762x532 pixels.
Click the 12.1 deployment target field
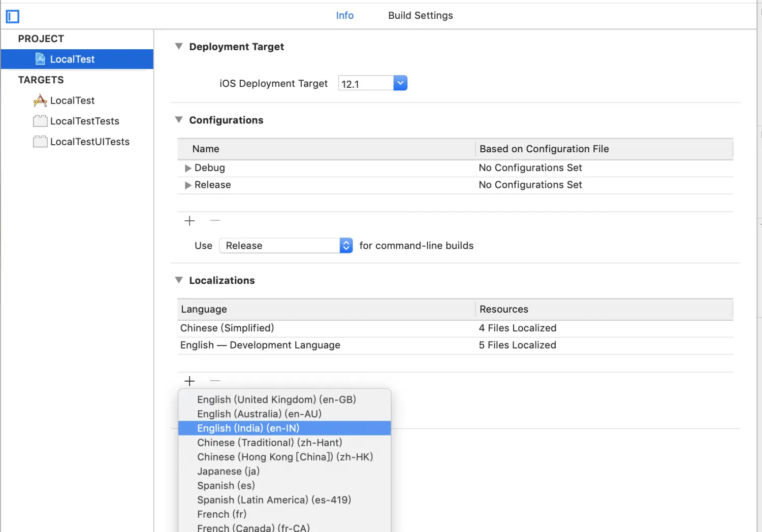pyautogui.click(x=366, y=83)
